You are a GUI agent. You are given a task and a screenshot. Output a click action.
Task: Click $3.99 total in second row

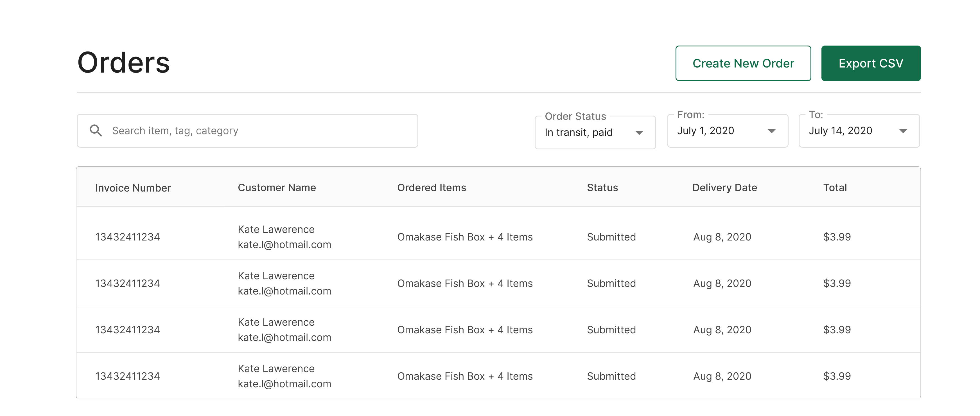point(837,283)
